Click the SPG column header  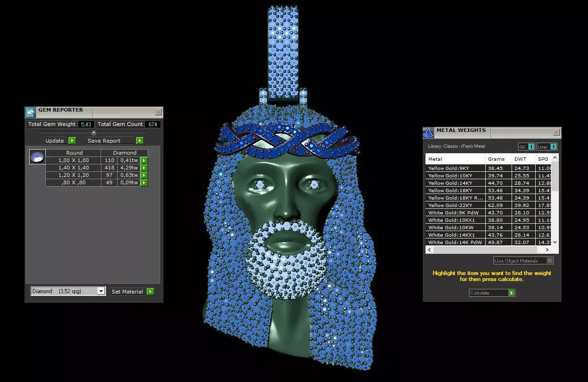tap(544, 159)
